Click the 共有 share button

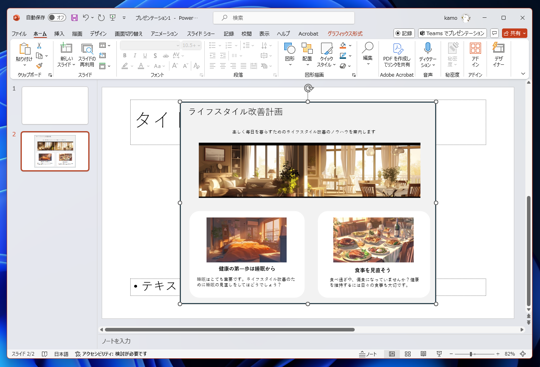coord(515,33)
